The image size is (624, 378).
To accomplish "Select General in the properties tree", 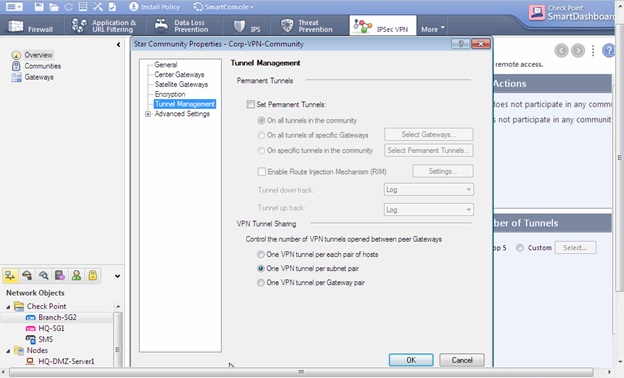I will pos(166,64).
